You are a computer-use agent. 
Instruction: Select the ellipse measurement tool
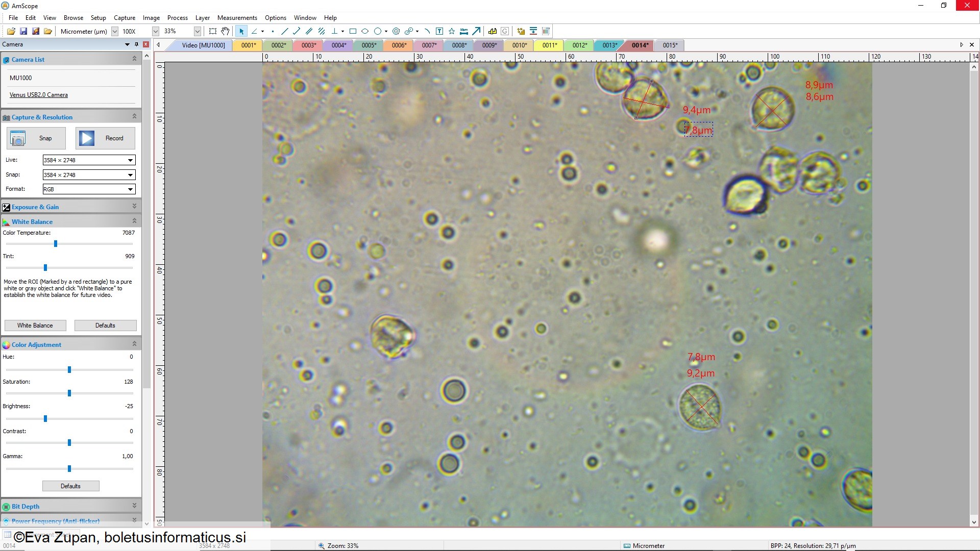(x=365, y=31)
